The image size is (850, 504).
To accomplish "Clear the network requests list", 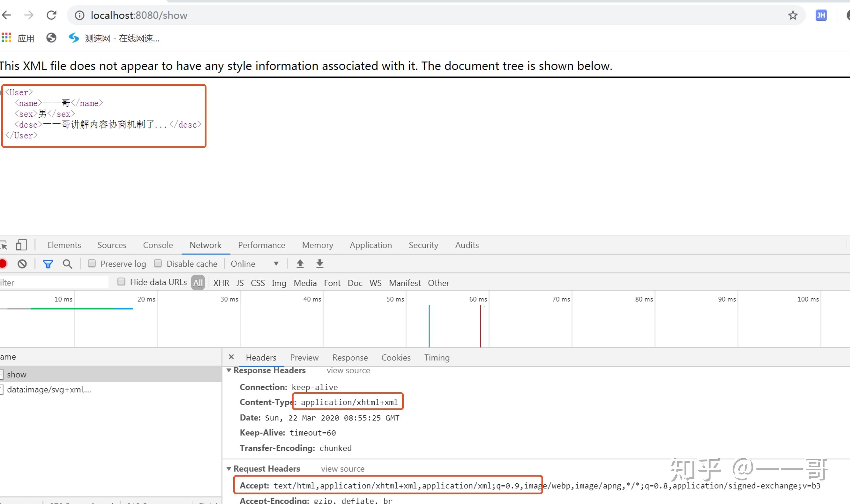I will [22, 264].
